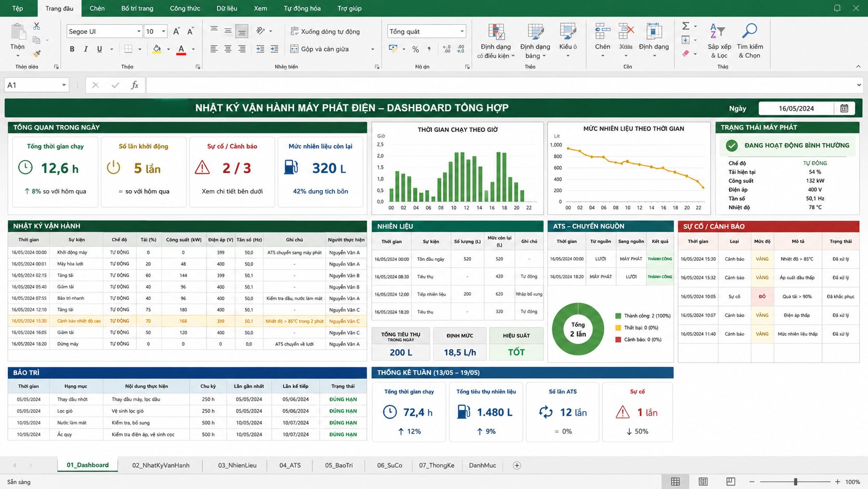
Task: Switch to Page Layout view icon
Action: [703, 482]
